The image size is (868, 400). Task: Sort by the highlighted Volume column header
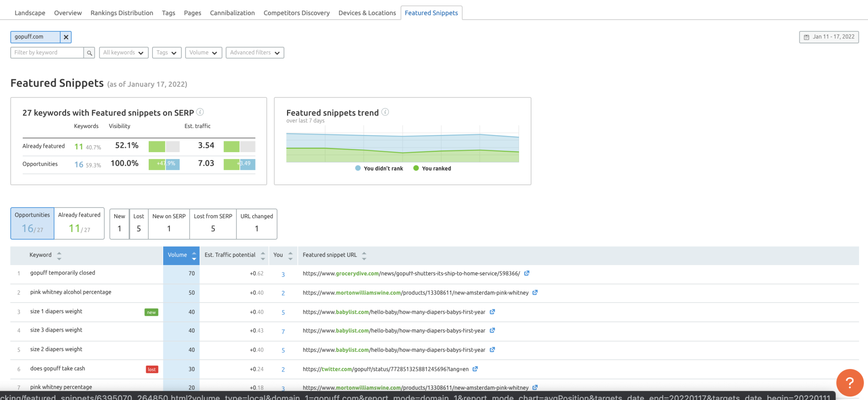tap(181, 256)
